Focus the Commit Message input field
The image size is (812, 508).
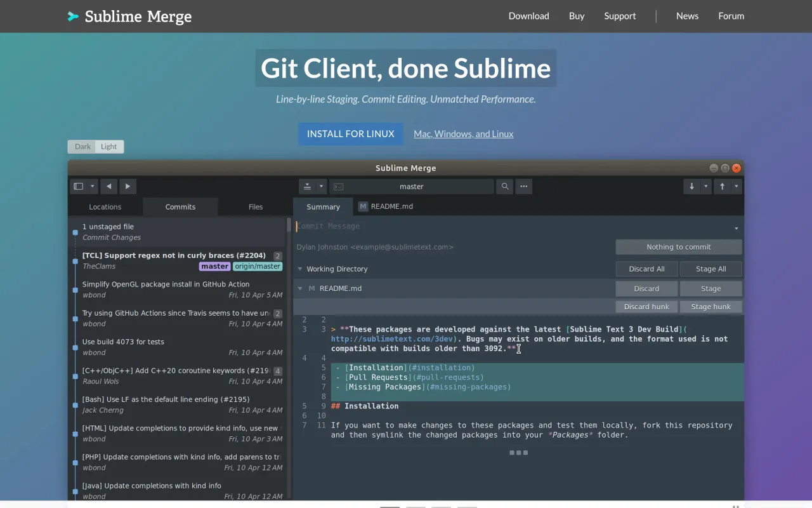pos(513,226)
